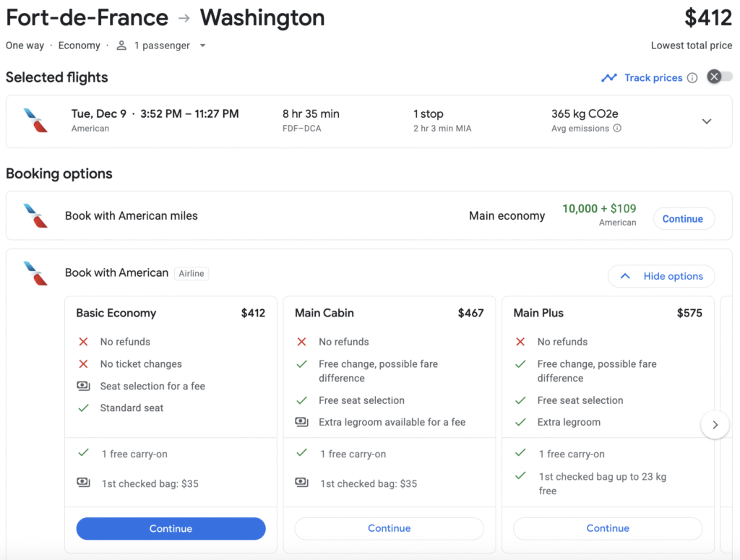Open the passenger count dropdown

(202, 46)
